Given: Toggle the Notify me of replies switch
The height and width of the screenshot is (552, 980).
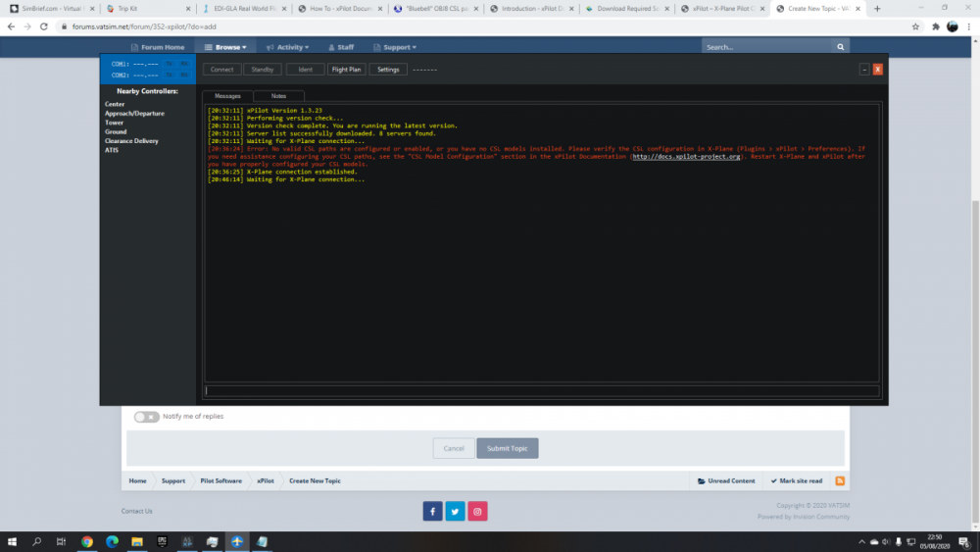Looking at the screenshot, I should [x=146, y=417].
